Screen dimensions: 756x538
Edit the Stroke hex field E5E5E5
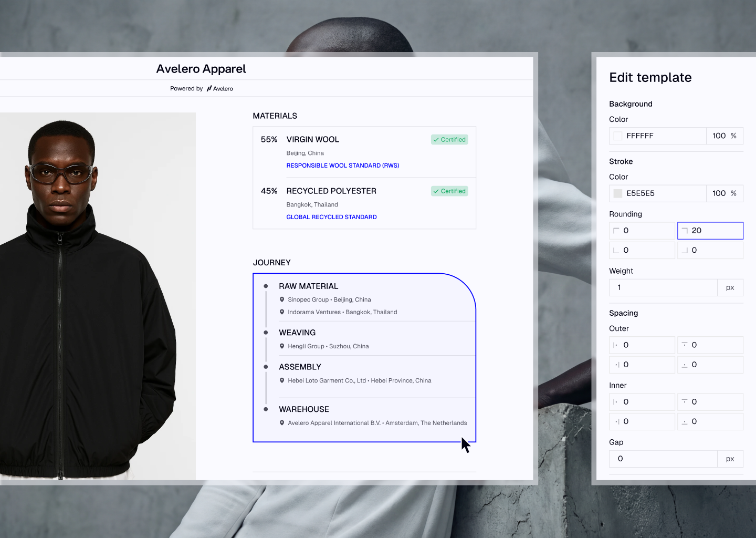pos(658,193)
